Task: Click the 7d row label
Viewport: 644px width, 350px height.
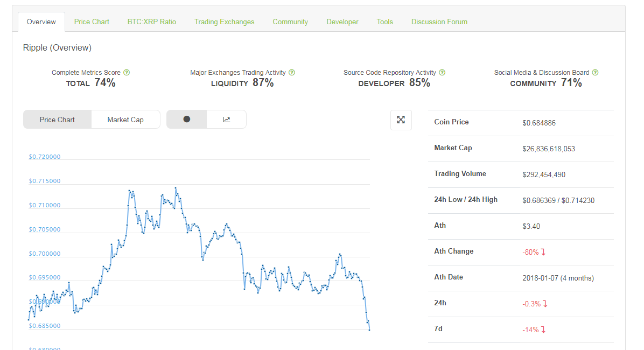Action: (438, 328)
